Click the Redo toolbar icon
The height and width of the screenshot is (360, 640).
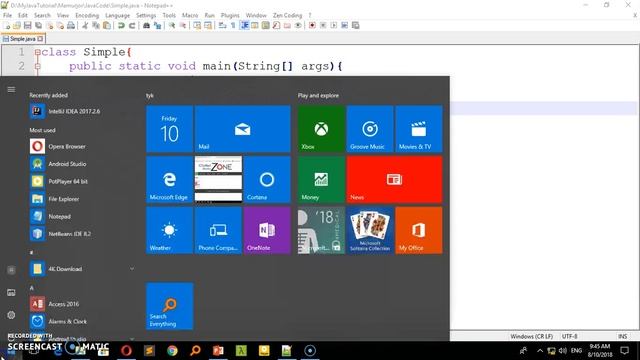[132, 25]
